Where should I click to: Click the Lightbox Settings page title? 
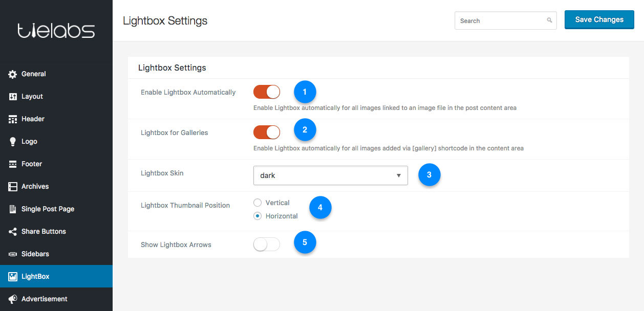165,21
